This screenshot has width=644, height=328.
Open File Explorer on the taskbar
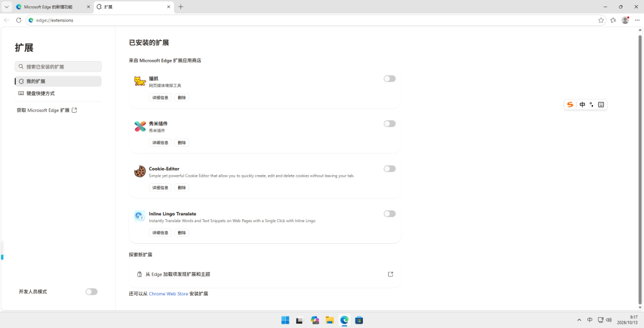point(330,320)
